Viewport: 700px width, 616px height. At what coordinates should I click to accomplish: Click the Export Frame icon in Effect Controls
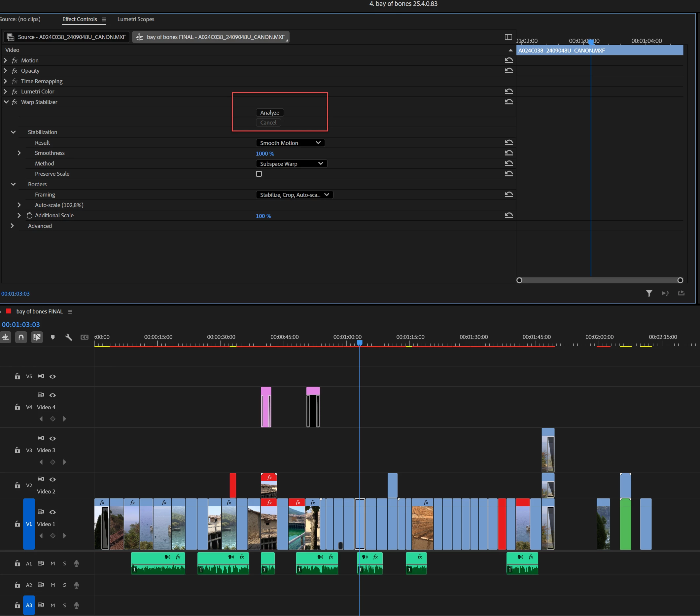pyautogui.click(x=681, y=293)
